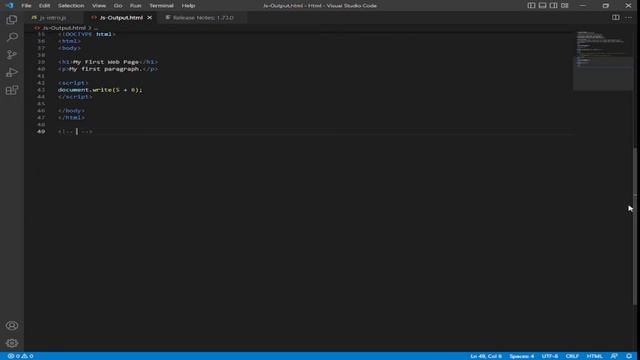Switch to the Release Notes tab
The width and height of the screenshot is (640, 360).
pos(203,18)
